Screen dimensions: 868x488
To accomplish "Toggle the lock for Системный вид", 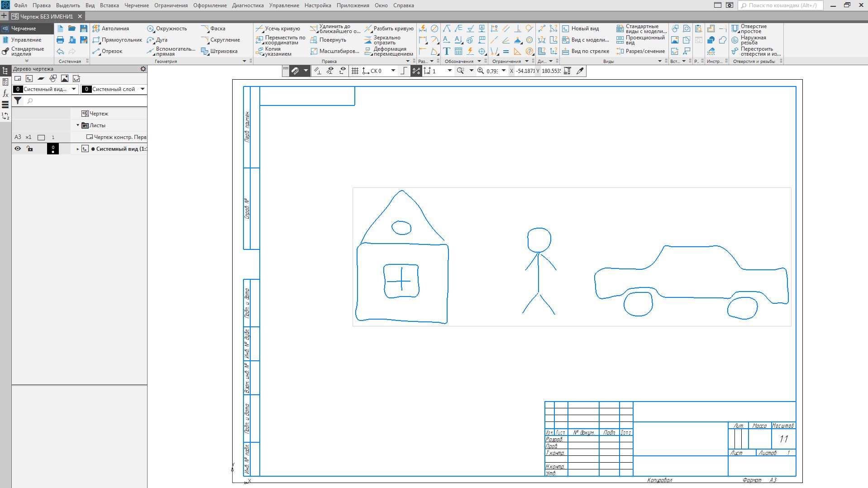I will (x=29, y=148).
